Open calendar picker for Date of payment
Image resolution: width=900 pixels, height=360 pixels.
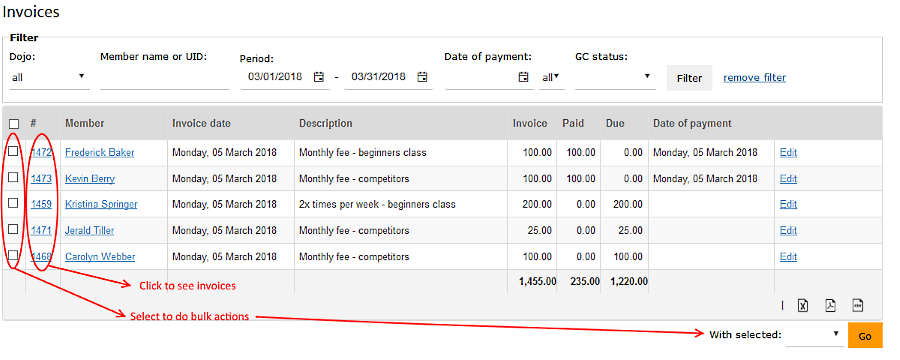pyautogui.click(x=523, y=77)
